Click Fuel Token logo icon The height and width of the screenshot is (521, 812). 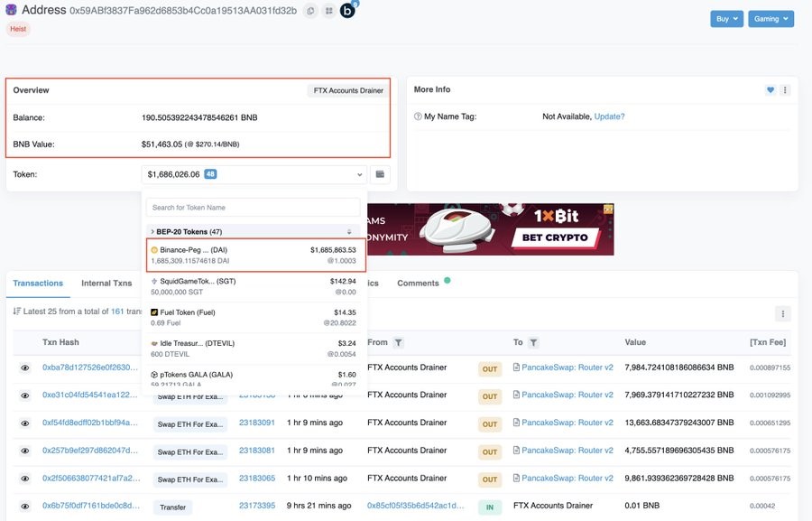(x=154, y=312)
